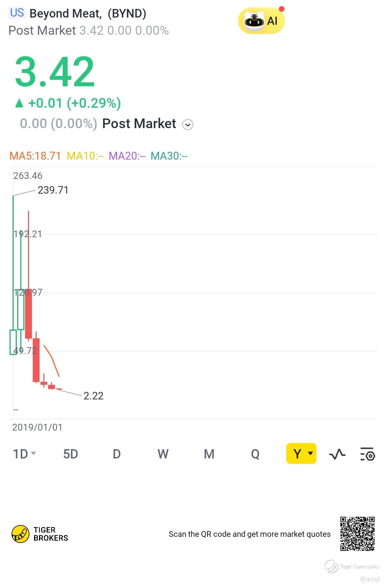Open the 1D timeframe dropdown

24,454
